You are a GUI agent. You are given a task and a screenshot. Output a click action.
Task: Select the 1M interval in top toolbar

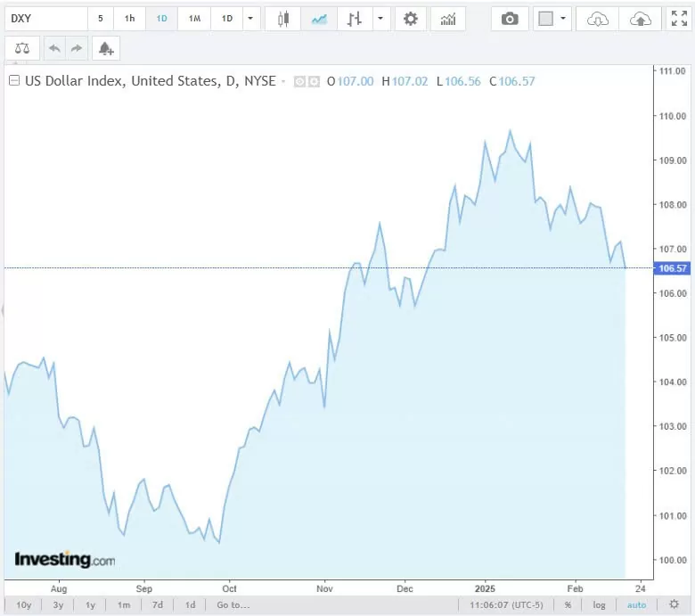click(194, 19)
